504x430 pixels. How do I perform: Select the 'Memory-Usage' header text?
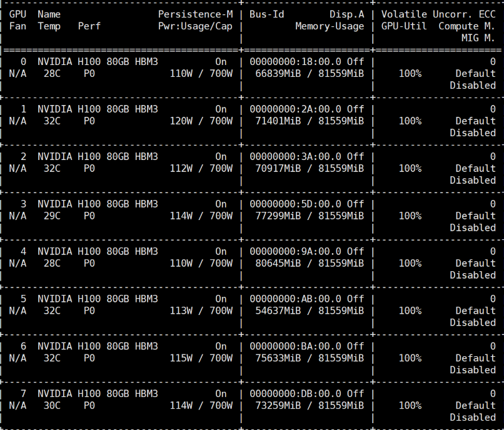coord(330,26)
